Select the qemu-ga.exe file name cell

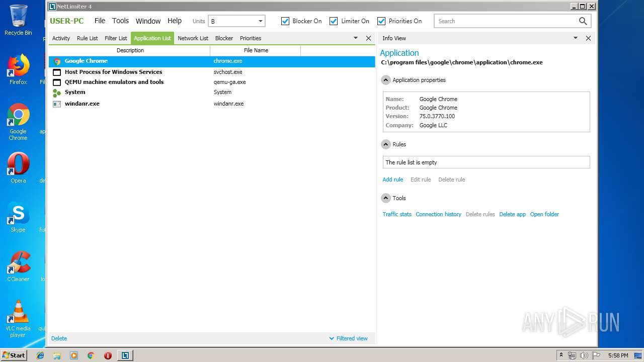click(x=229, y=82)
